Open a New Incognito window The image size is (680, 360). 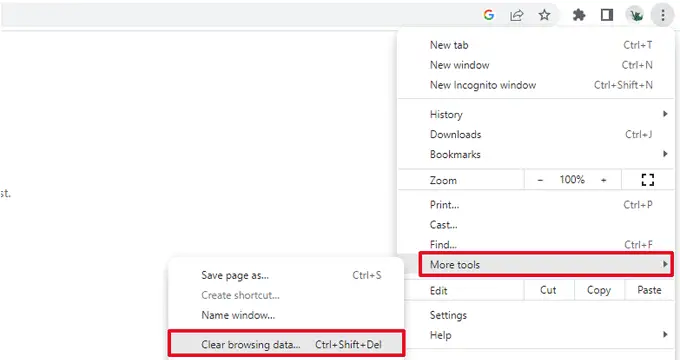[536, 85]
